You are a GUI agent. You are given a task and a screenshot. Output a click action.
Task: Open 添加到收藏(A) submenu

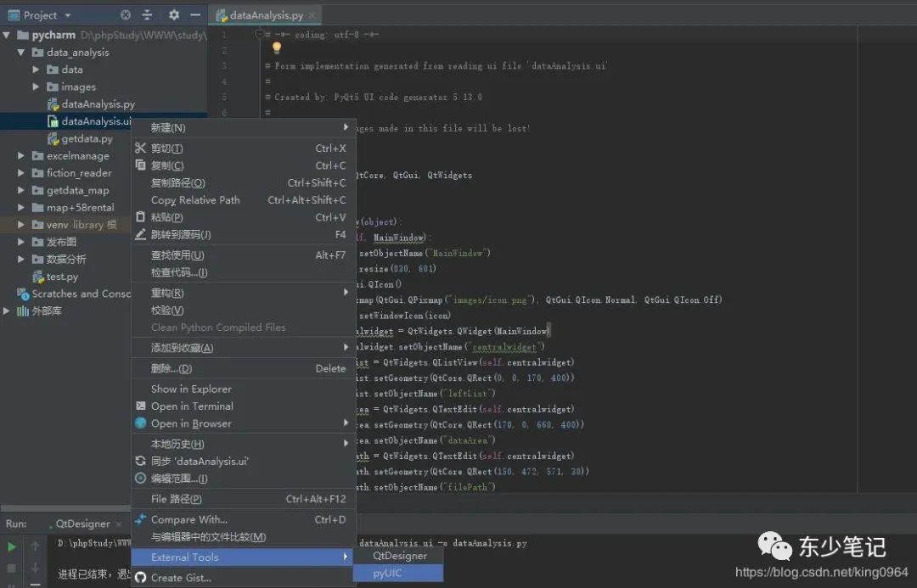tap(244, 348)
